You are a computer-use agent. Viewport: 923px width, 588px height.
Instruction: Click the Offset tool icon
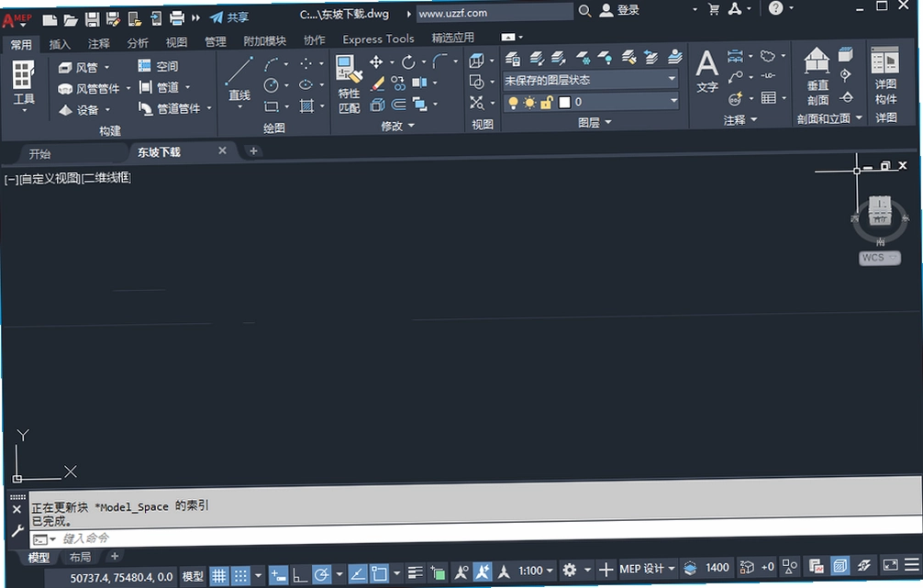398,105
